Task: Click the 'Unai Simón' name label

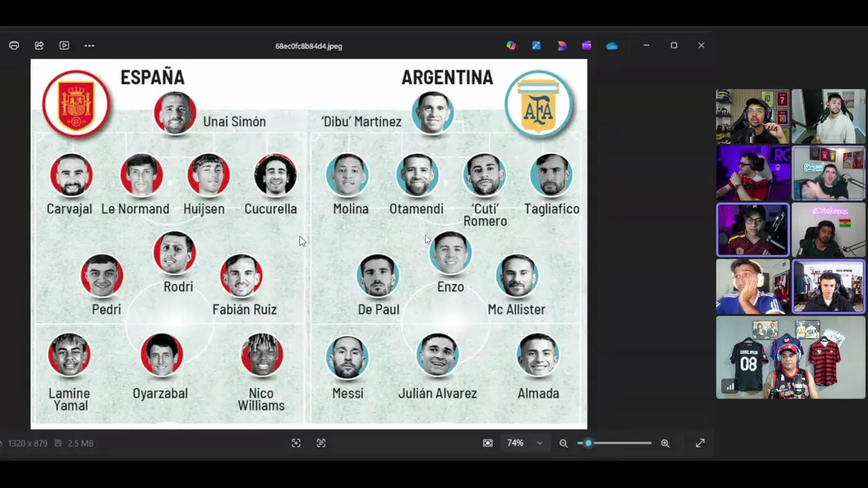Action: 235,122
